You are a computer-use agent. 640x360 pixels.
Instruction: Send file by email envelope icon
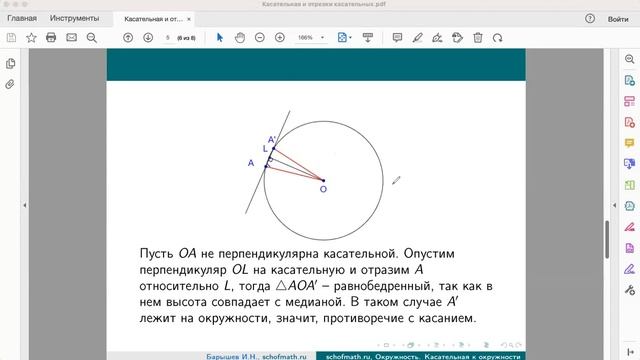click(71, 38)
